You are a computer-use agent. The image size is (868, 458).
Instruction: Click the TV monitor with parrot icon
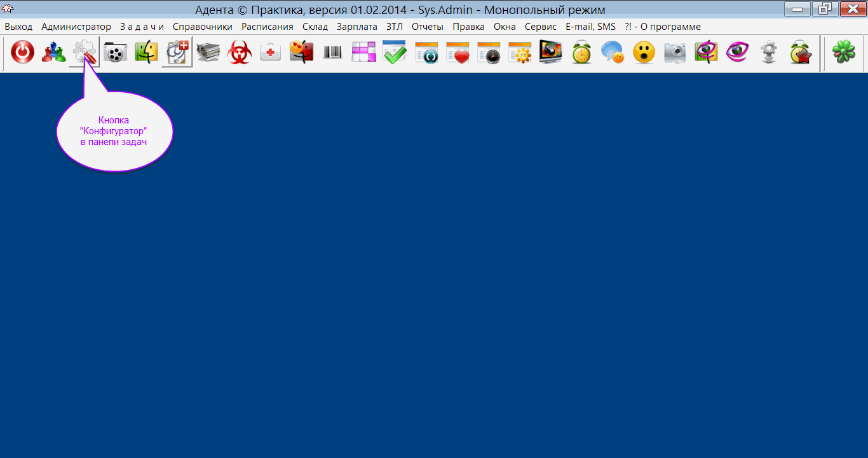point(550,53)
